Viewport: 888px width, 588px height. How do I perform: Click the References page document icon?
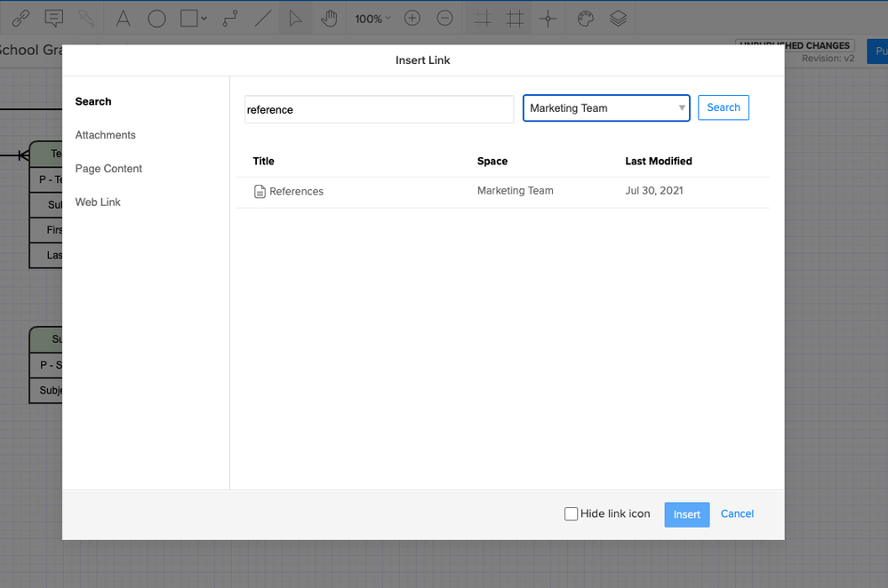(260, 191)
